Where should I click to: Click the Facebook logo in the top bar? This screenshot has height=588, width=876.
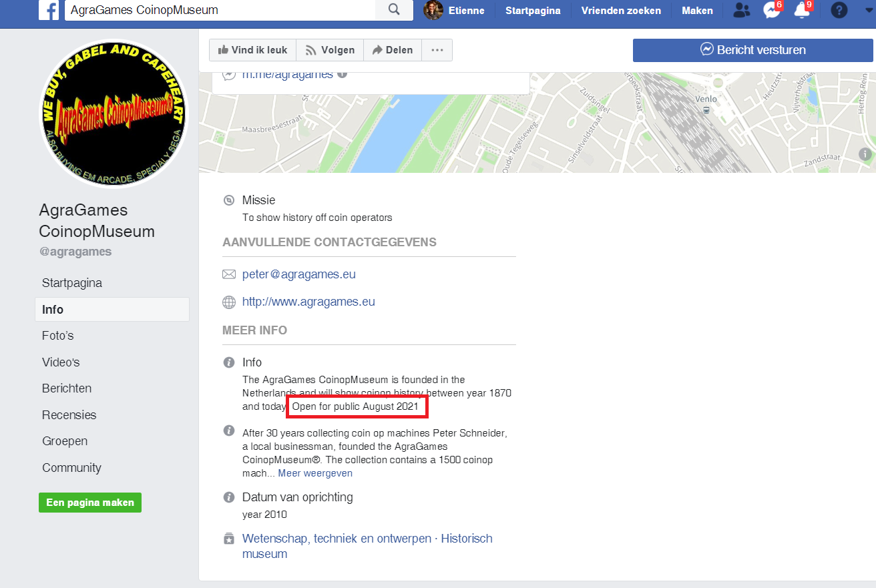[x=49, y=10]
